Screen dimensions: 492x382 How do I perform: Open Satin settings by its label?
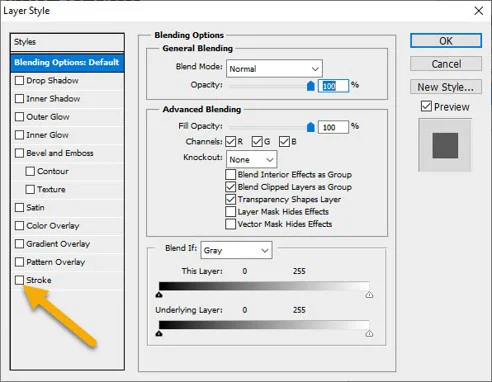pos(35,207)
